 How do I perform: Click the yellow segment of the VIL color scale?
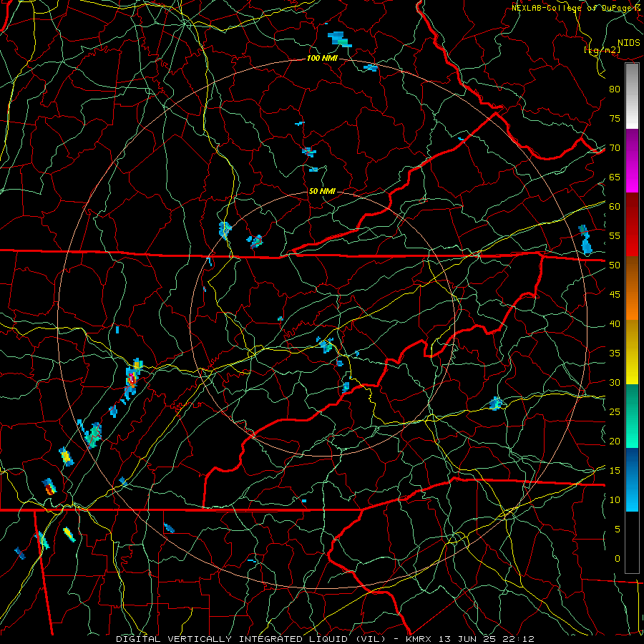coord(632,352)
